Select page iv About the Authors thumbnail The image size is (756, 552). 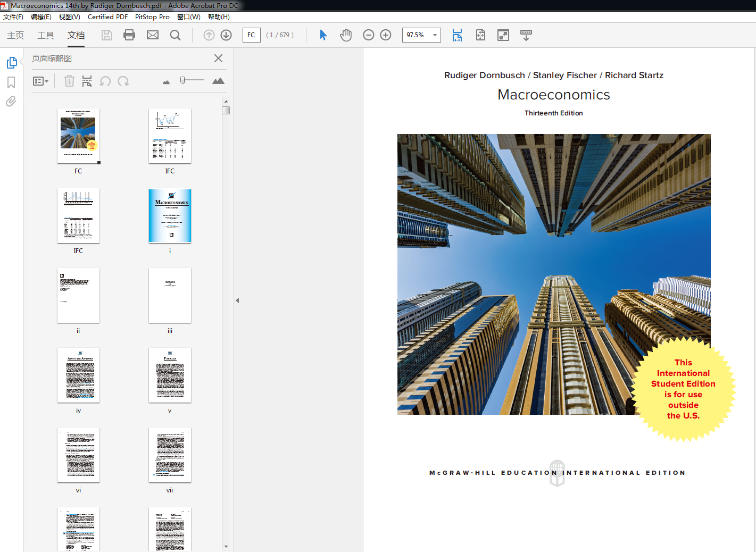78,375
